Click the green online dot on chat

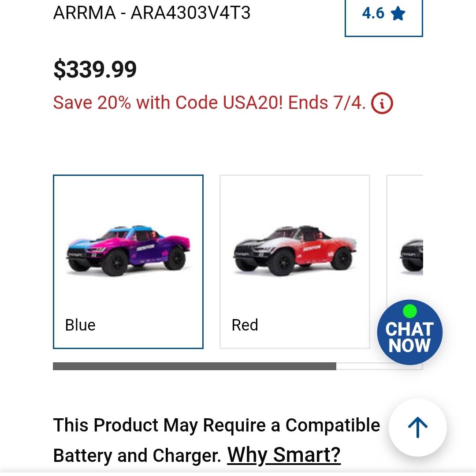click(x=410, y=311)
